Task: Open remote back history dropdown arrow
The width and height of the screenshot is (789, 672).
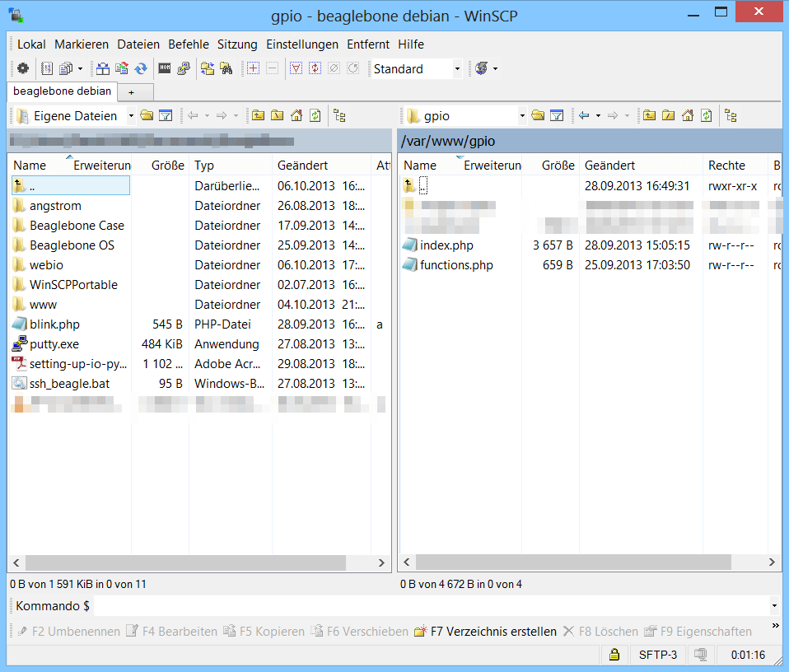Action: (598, 115)
